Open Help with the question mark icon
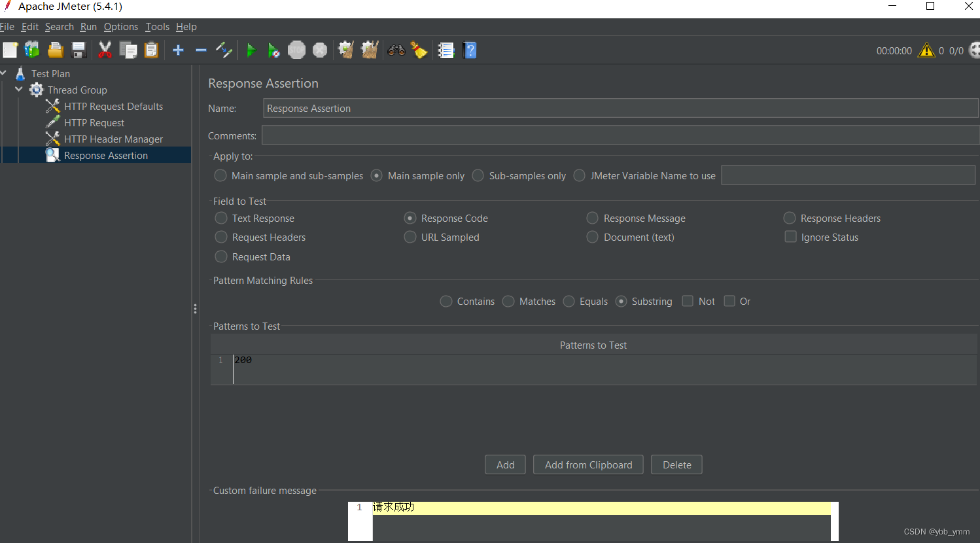The height and width of the screenshot is (543, 980). click(x=470, y=50)
